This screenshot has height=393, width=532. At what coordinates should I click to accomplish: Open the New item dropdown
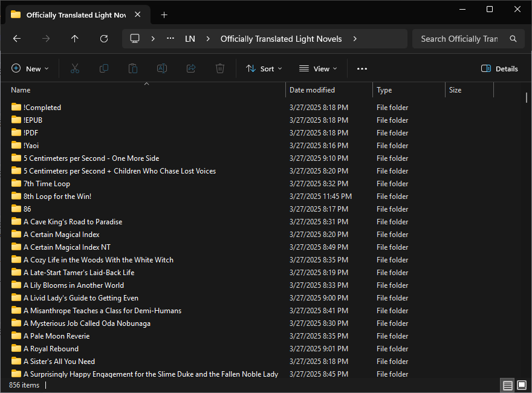pos(30,69)
